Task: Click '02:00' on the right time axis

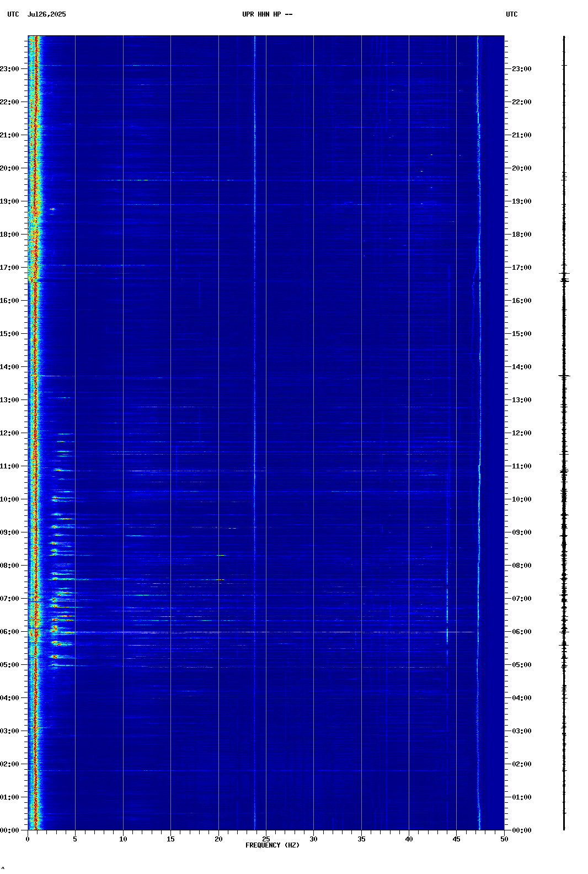Action: coord(522,764)
